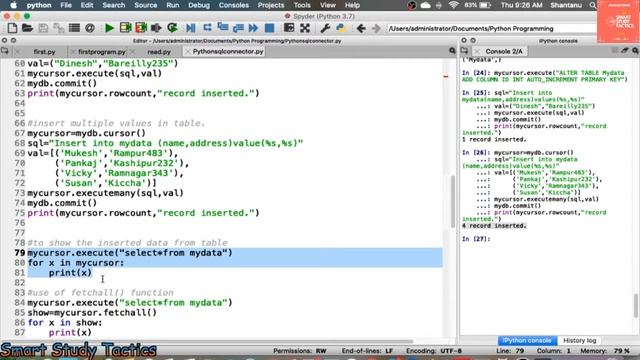Open the Source menu

click(x=146, y=5)
